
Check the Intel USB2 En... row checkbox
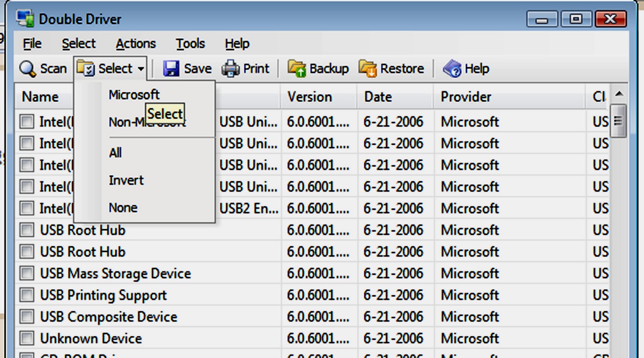coord(27,208)
